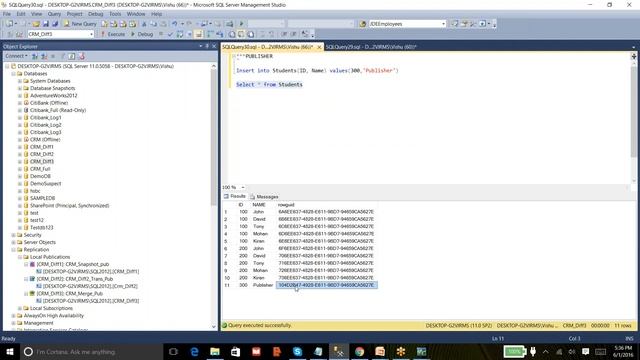Select the SharePoint (Principal, Synchronized) database

[69, 206]
